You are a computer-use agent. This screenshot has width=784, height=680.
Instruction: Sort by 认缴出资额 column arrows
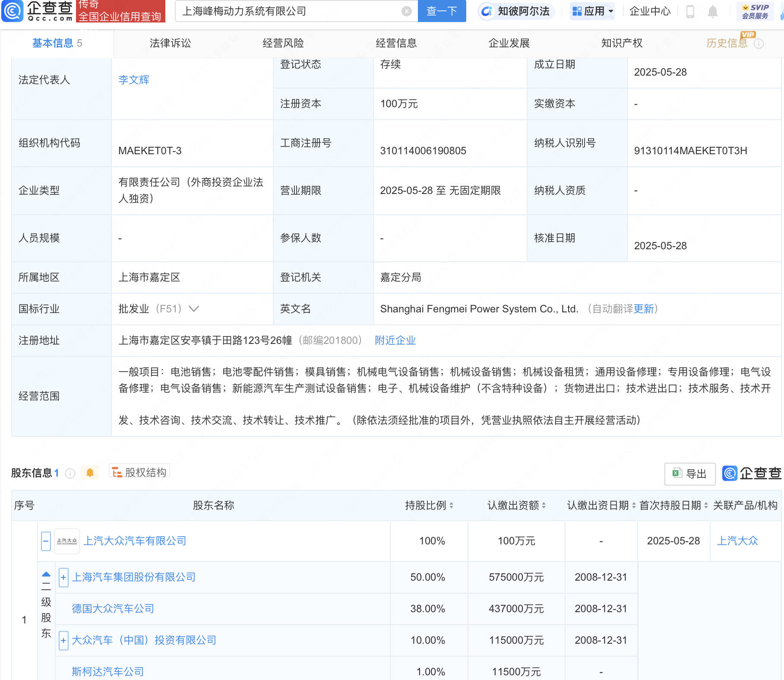[544, 505]
